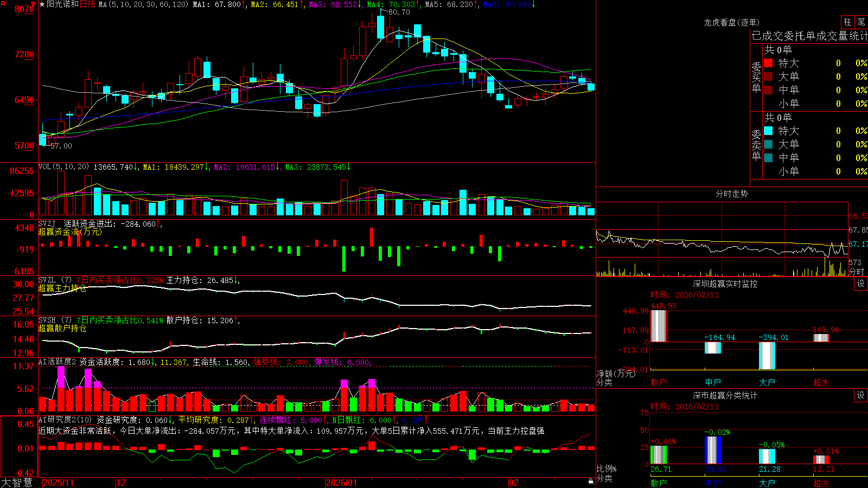Click the 中户 -164.94 bar in realtime monitor
The height and width of the screenshot is (488, 868).
click(712, 348)
